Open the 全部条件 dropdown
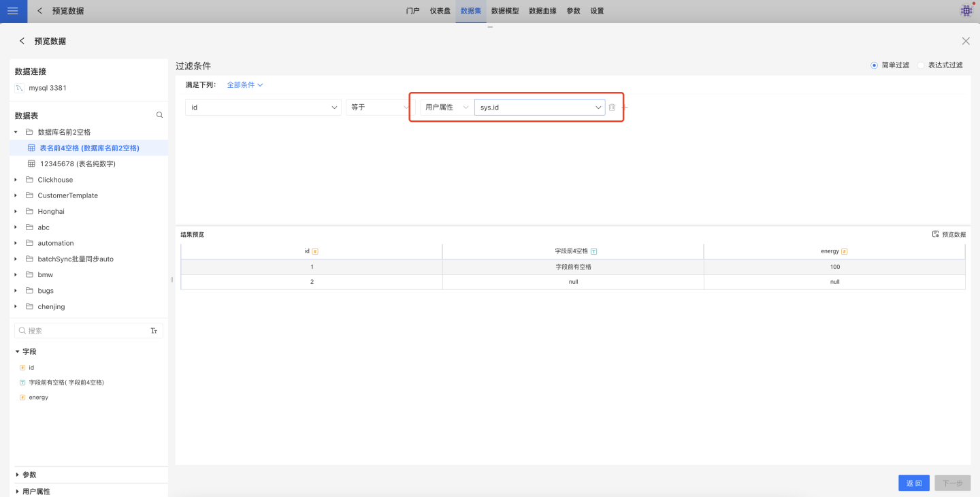Screen dimensions: 980x497 point(245,85)
